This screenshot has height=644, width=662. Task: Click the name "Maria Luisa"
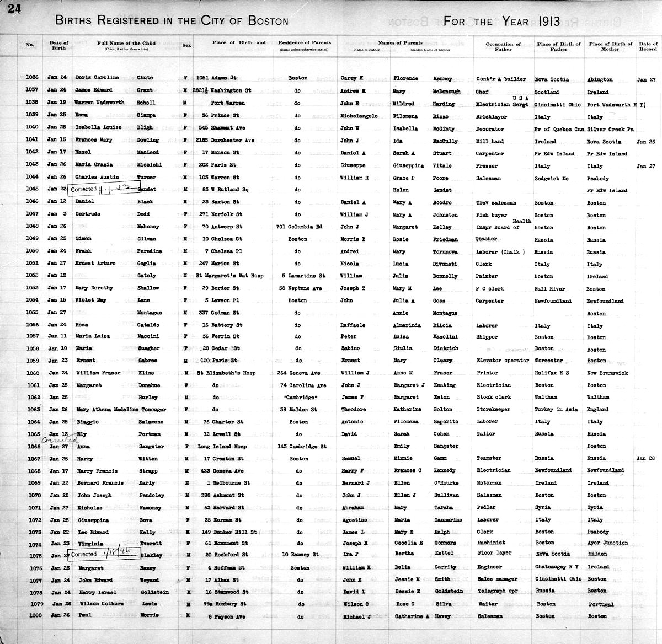coord(92,336)
